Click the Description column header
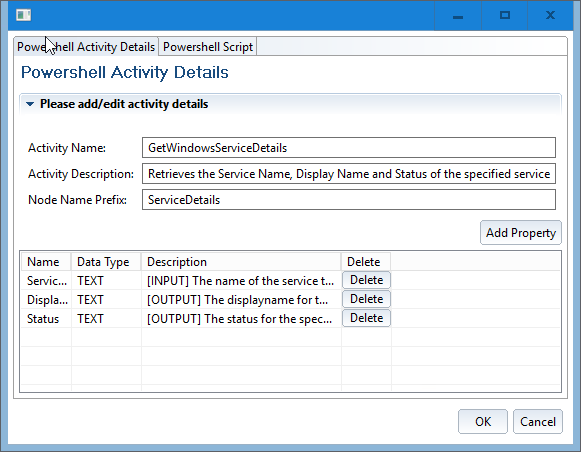 tap(241, 262)
